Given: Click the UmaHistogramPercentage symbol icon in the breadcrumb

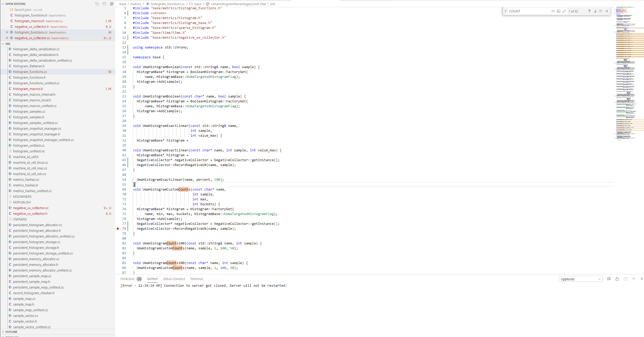Looking at the screenshot, I should click(x=208, y=4).
